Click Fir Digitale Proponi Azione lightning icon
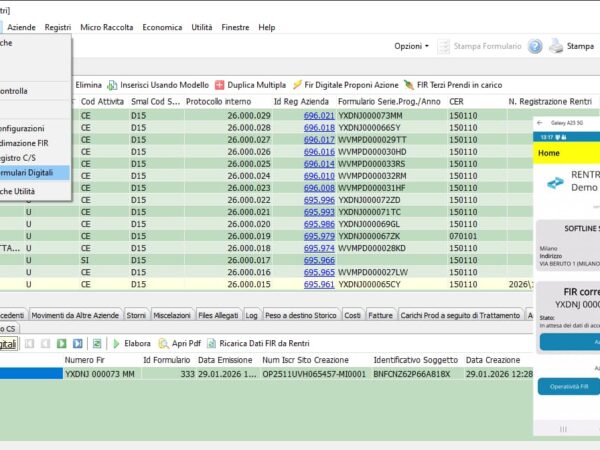The image size is (600, 450). click(297, 85)
